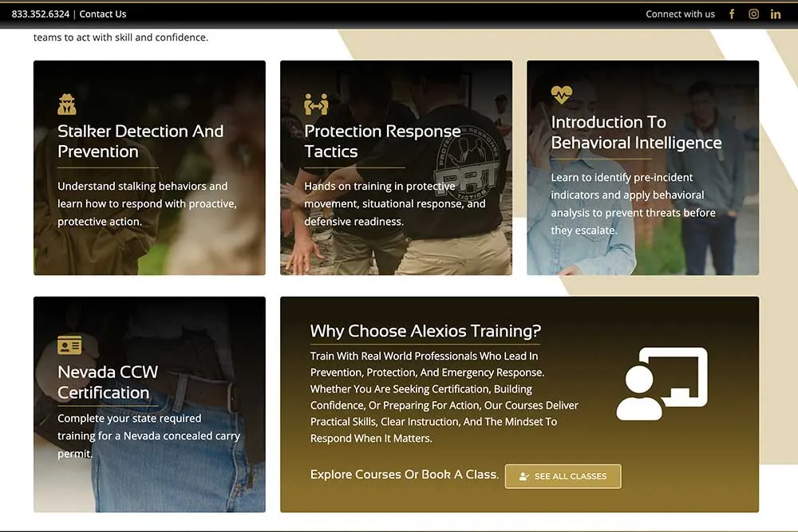Click the ID card icon
The image size is (798, 532).
(x=69, y=345)
